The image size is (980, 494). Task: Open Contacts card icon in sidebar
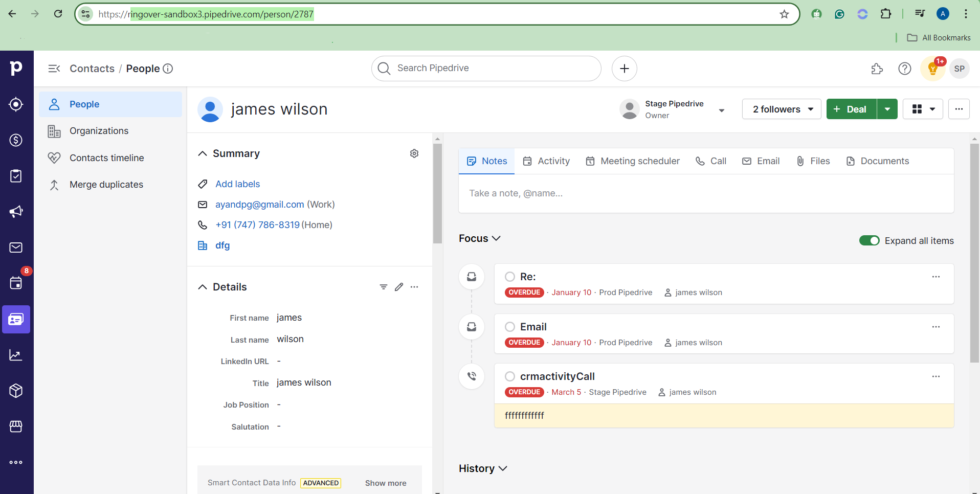16,320
